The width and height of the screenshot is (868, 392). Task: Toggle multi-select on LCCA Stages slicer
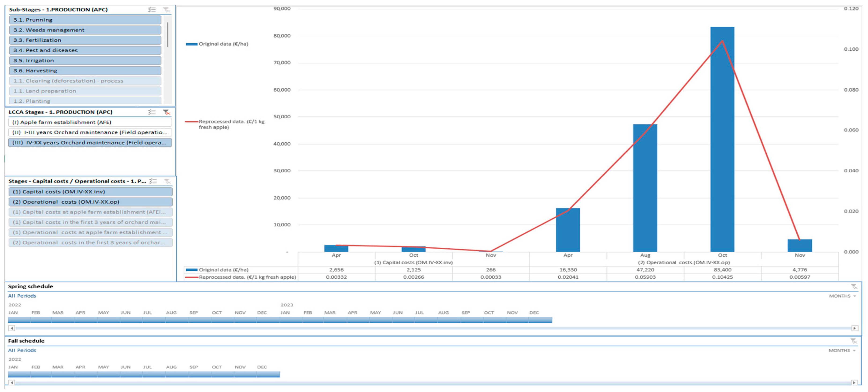[152, 112]
